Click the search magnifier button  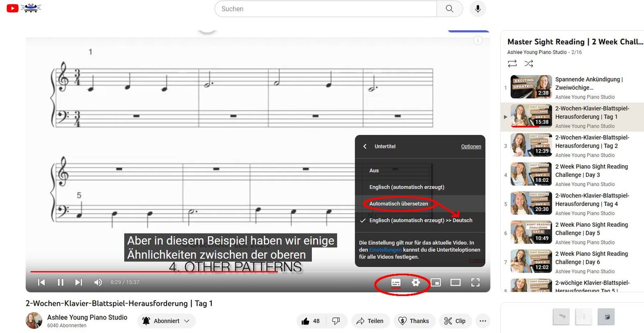click(449, 9)
